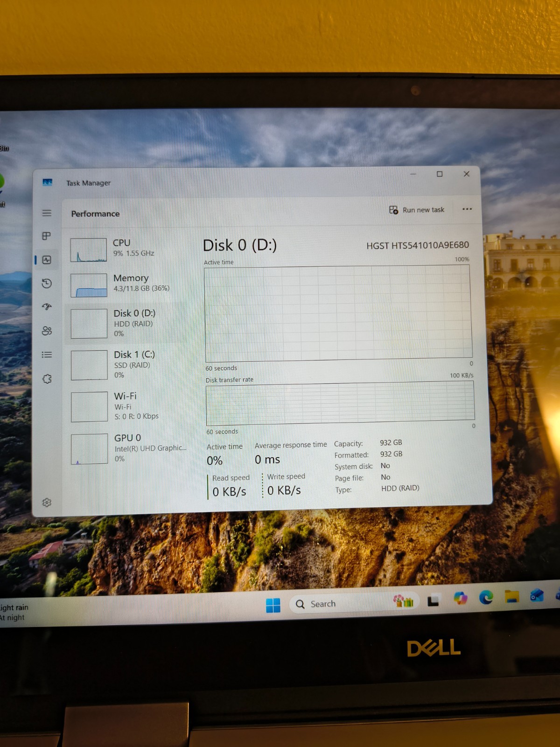
Task: Open the weather widget showing light rain
Action: click(x=14, y=613)
